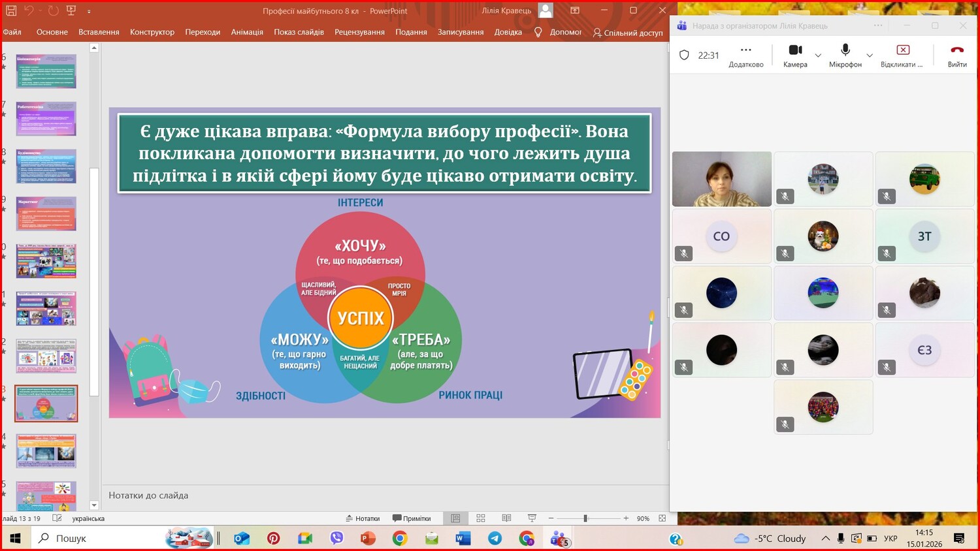
Task: Hang up with the Вийти button
Action: point(956,55)
